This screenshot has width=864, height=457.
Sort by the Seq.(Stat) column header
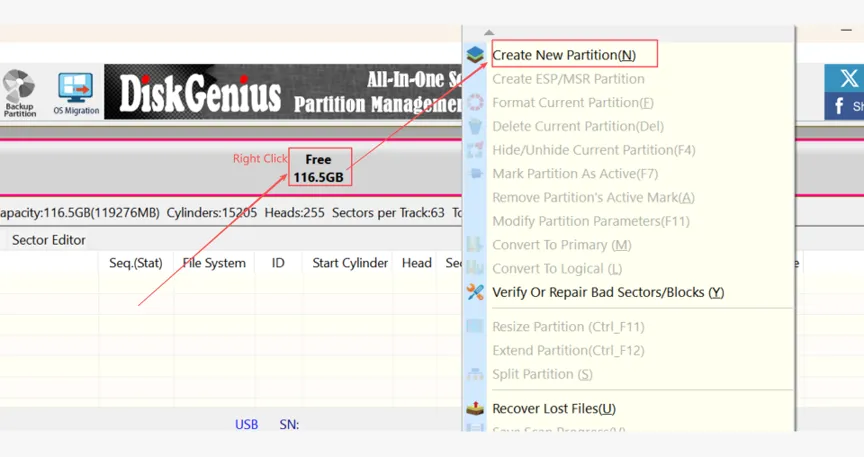[136, 263]
